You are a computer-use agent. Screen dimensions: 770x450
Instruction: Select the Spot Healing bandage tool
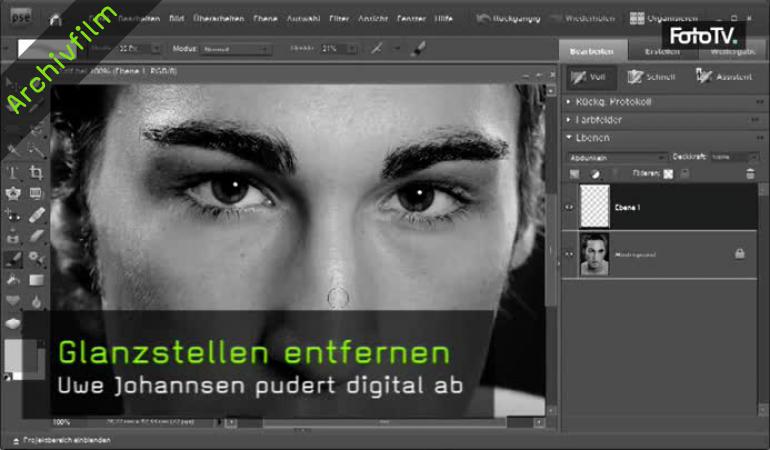tap(36, 215)
